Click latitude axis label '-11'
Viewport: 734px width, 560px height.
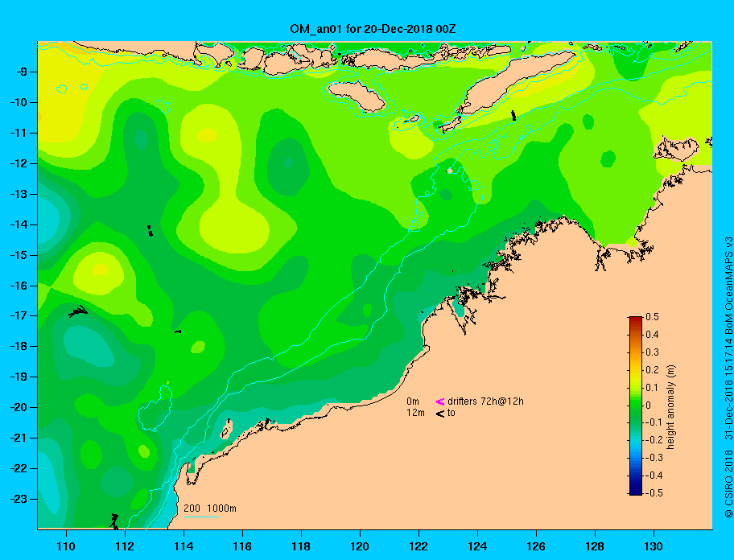coord(19,133)
